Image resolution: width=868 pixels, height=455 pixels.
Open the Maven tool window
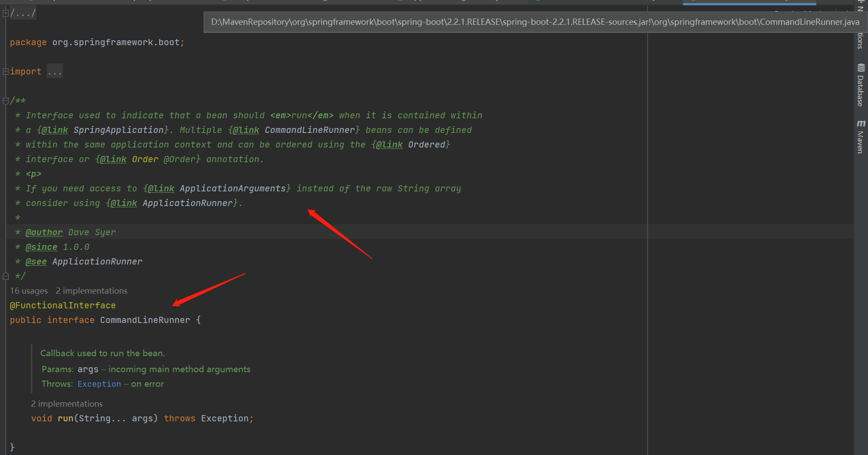860,136
